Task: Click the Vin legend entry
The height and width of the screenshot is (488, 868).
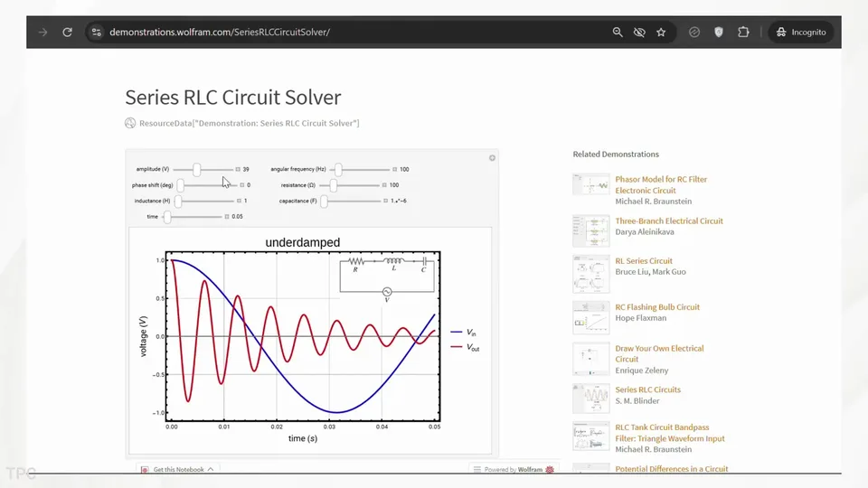Action: 463,332
